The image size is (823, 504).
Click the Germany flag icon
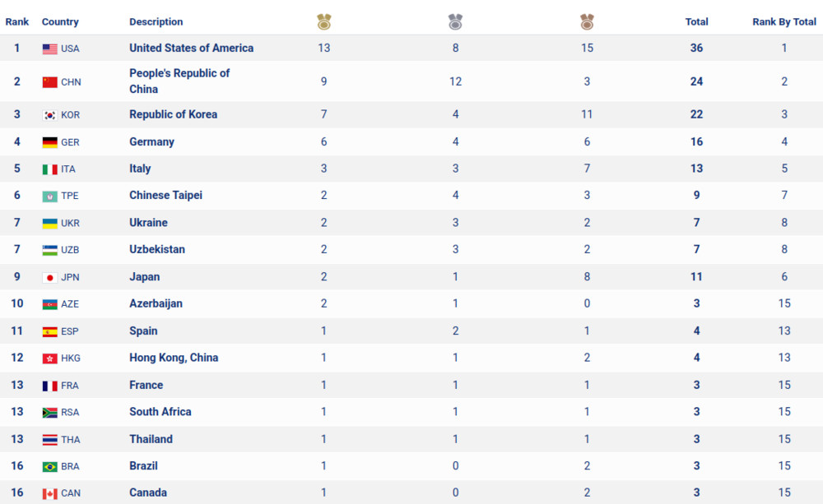click(50, 142)
